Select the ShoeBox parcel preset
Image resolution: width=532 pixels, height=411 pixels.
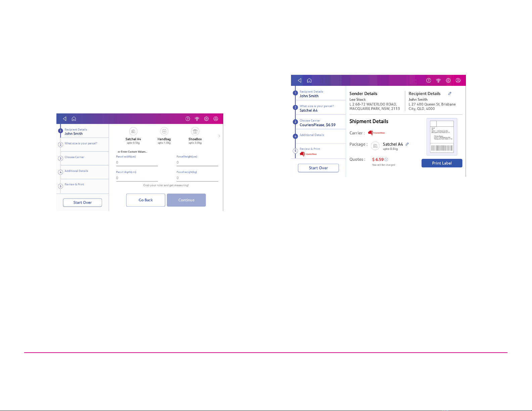click(x=195, y=136)
